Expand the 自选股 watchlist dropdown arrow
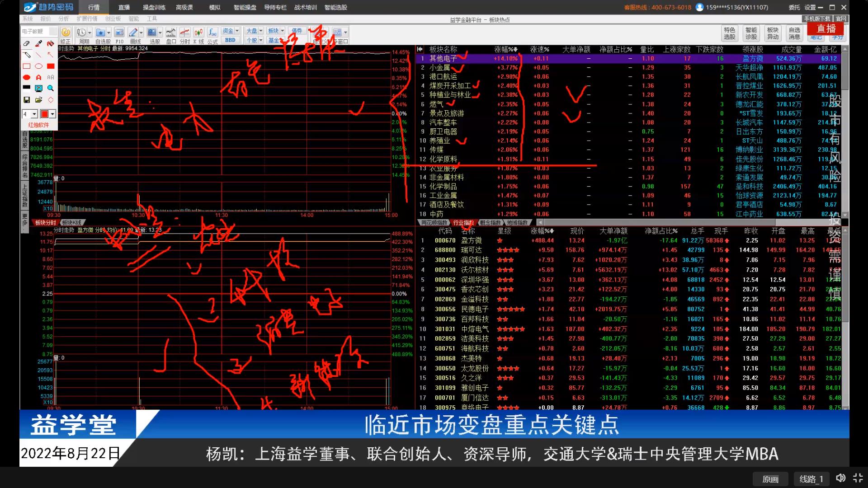This screenshot has height=488, width=868. [x=109, y=33]
